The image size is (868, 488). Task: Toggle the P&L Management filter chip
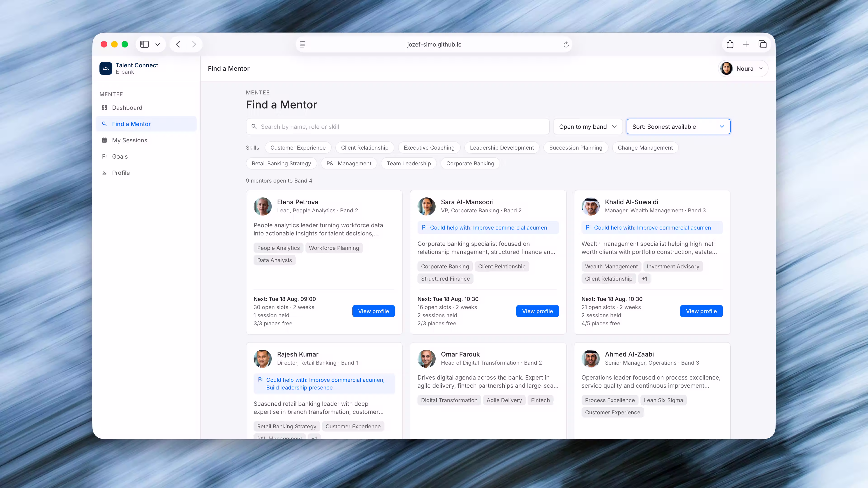point(349,163)
